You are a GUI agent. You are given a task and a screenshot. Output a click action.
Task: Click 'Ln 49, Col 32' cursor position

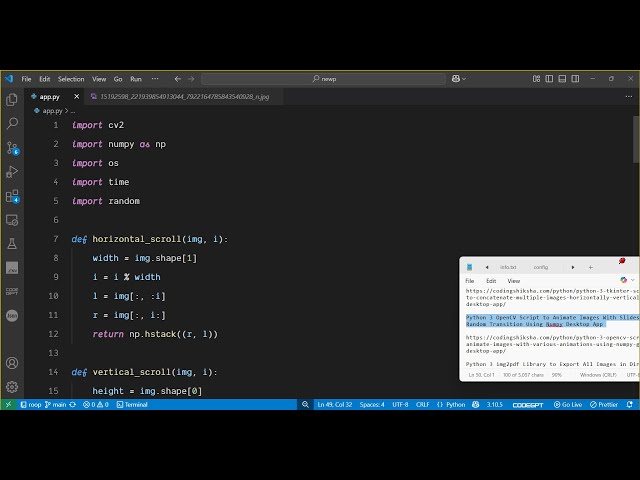point(335,404)
